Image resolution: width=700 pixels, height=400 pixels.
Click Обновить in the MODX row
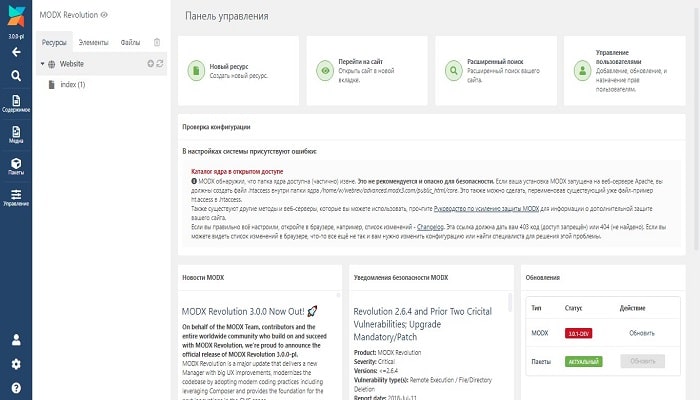click(x=642, y=333)
